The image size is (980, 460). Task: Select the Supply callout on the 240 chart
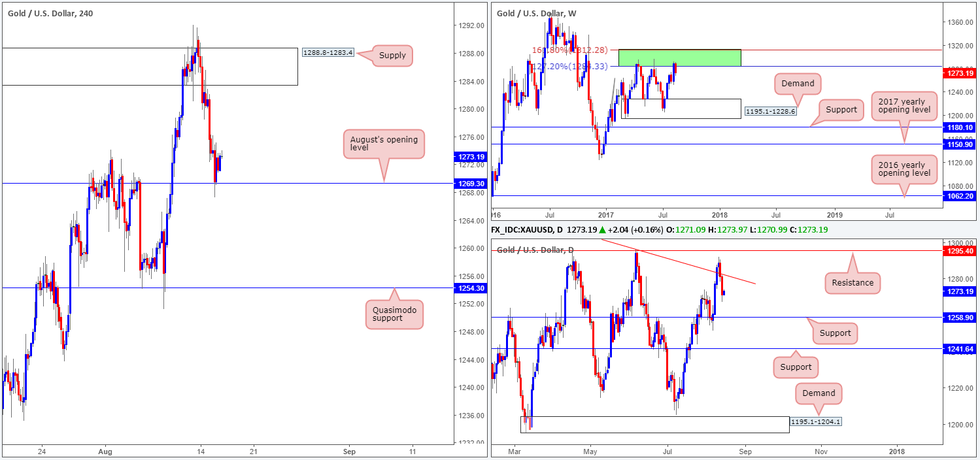point(392,56)
